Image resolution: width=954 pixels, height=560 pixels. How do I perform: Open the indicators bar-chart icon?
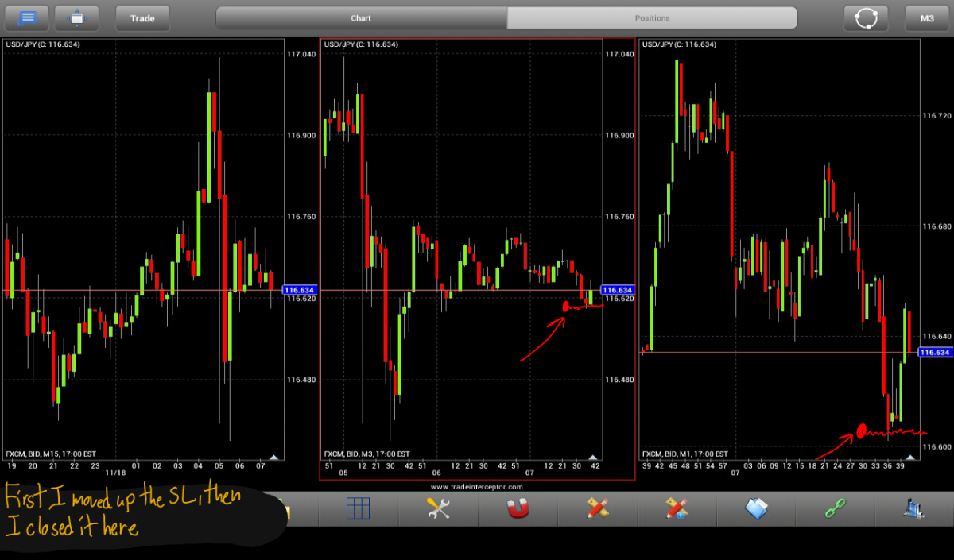click(915, 508)
